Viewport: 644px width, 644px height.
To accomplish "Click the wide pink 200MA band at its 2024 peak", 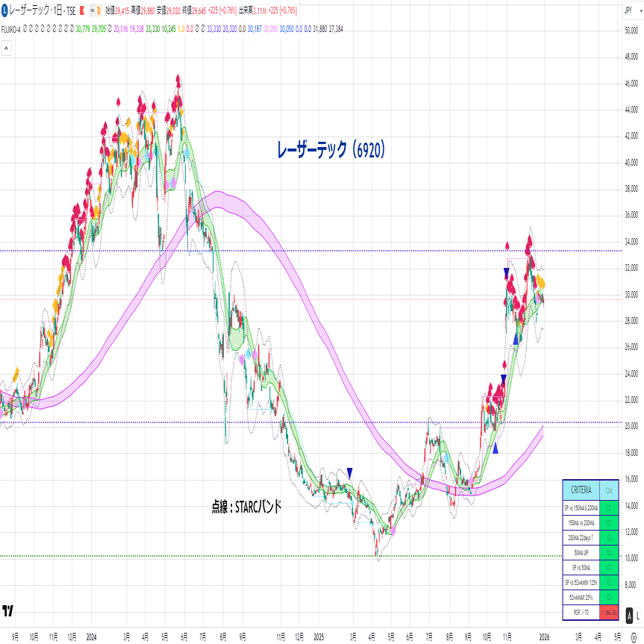I will (218, 199).
